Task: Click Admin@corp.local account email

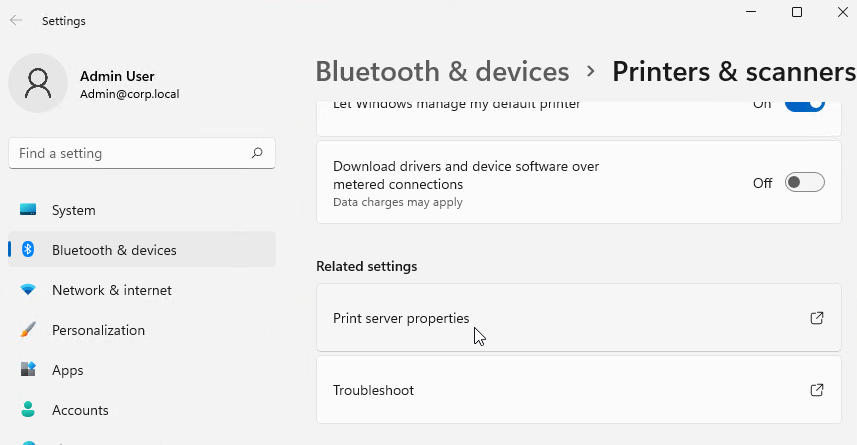Action: coord(130,94)
